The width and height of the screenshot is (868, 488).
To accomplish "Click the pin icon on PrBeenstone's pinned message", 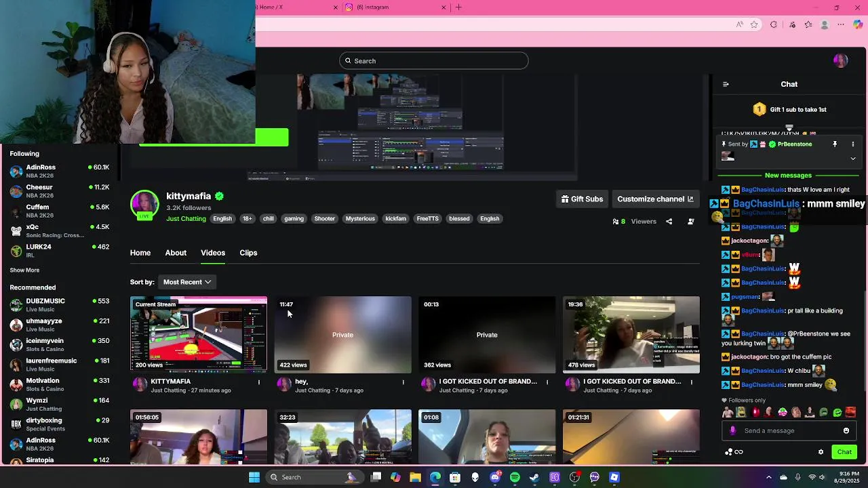I will coord(835,144).
